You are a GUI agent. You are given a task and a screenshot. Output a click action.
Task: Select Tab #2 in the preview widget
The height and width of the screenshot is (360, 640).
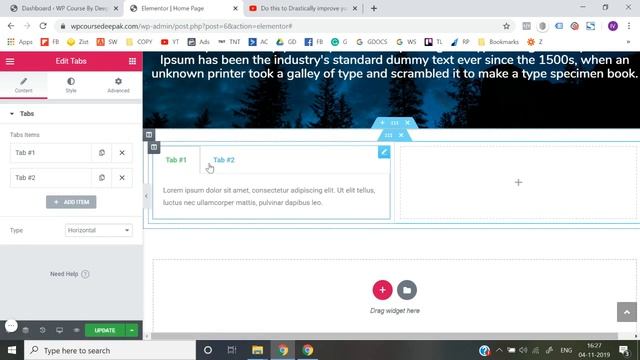pyautogui.click(x=224, y=160)
